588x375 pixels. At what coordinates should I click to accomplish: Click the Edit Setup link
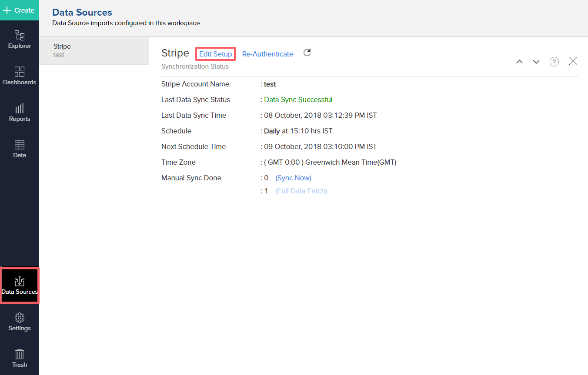pyautogui.click(x=215, y=54)
